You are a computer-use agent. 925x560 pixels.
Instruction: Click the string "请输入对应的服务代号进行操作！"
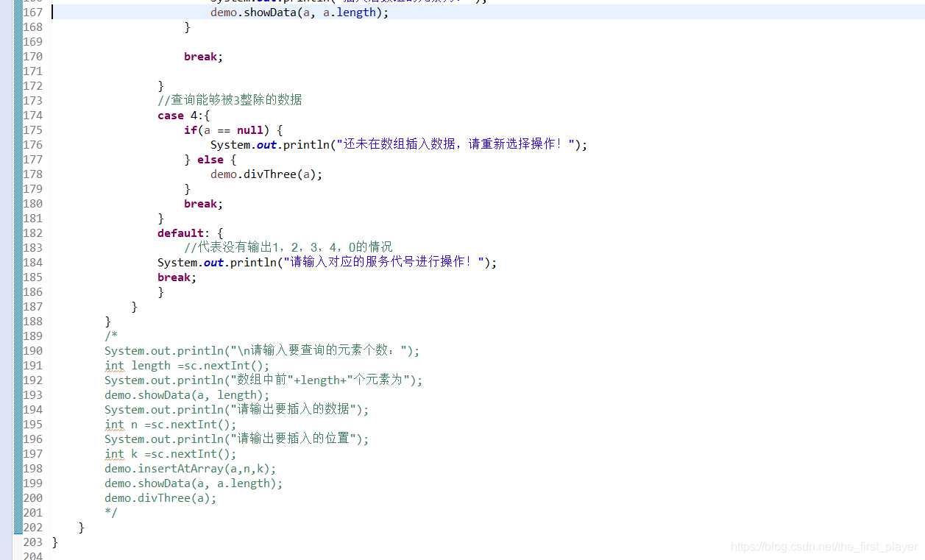click(x=386, y=263)
